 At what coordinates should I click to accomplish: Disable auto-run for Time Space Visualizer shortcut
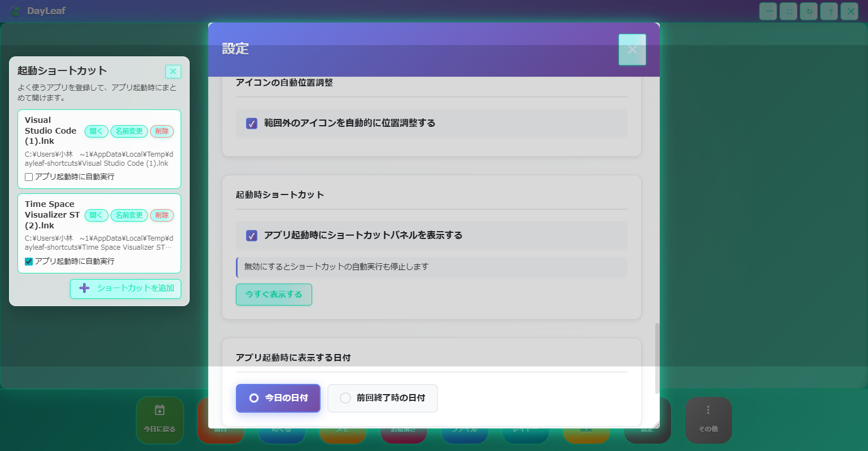coord(29,262)
